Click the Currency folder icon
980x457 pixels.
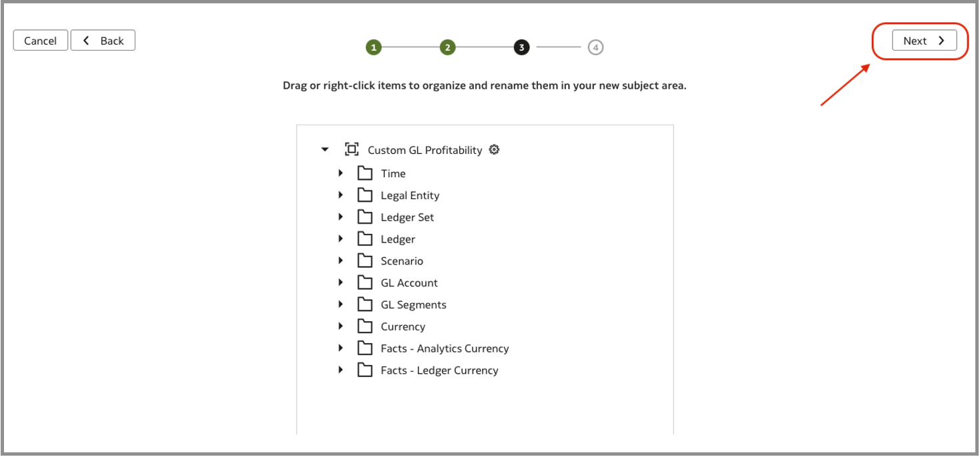(365, 326)
